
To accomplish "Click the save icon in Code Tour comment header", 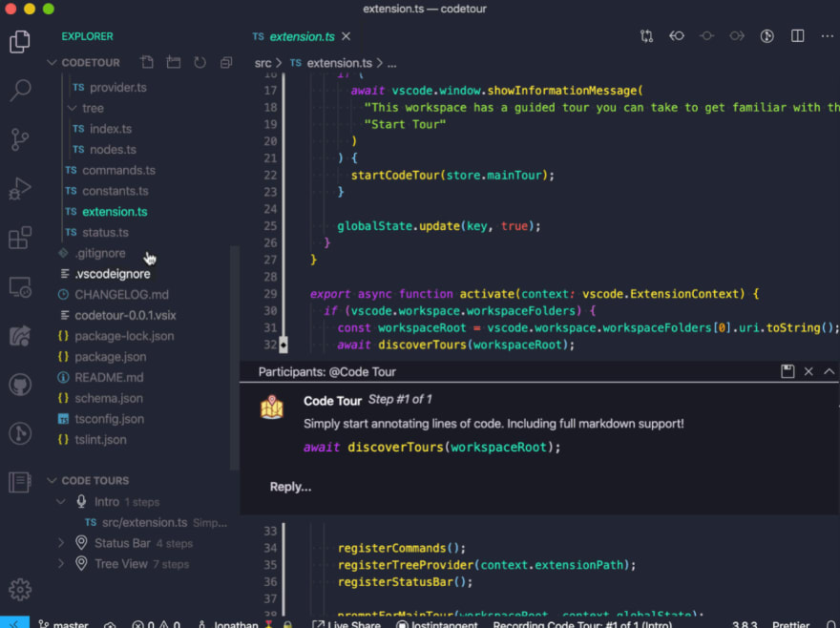I will pos(787,371).
